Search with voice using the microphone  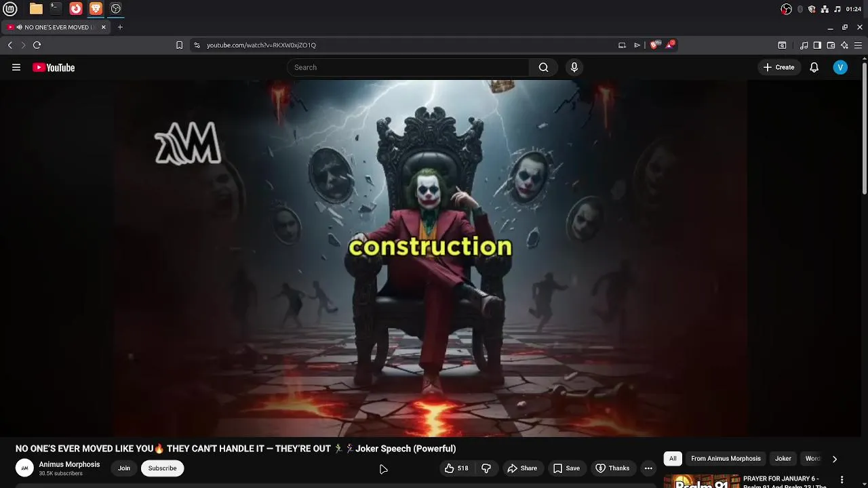[574, 67]
